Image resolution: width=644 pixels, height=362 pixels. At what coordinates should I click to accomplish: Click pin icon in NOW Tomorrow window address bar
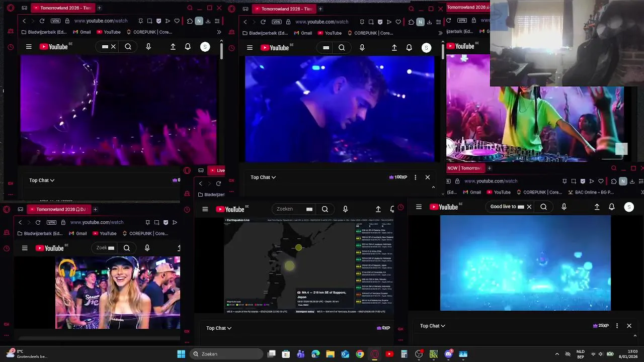[x=565, y=181]
